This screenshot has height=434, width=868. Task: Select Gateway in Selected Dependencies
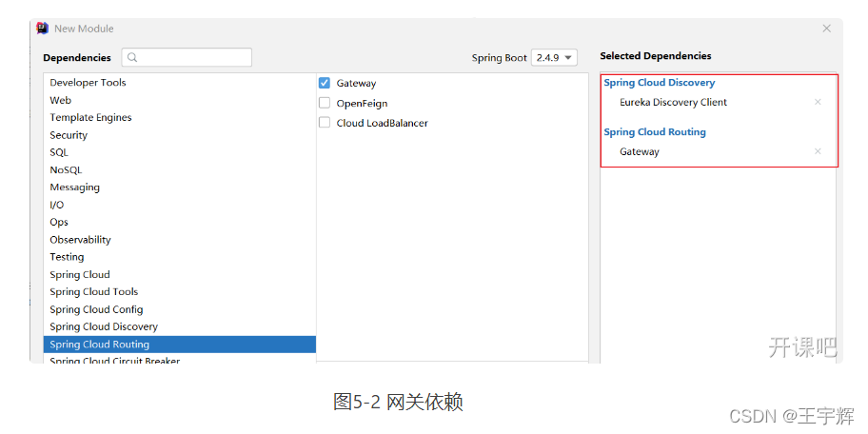tap(640, 151)
